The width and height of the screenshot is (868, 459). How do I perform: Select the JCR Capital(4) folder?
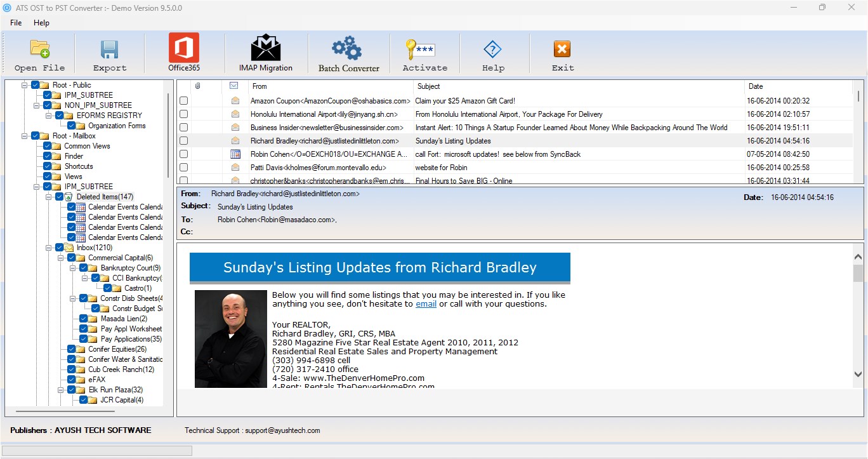tap(122, 400)
